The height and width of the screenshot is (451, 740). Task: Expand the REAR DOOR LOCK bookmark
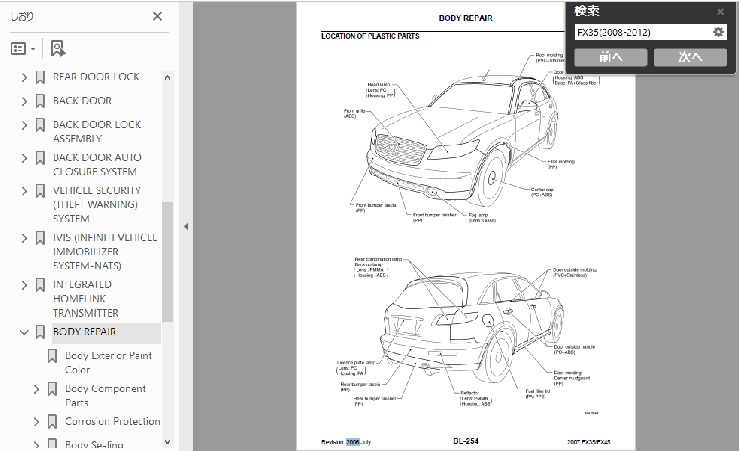click(24, 77)
